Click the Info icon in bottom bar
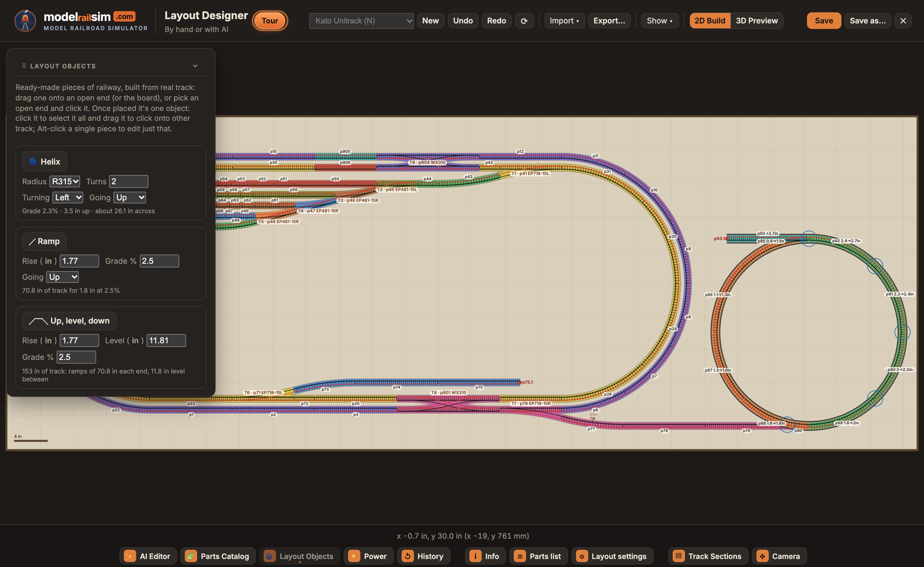 [x=475, y=556]
